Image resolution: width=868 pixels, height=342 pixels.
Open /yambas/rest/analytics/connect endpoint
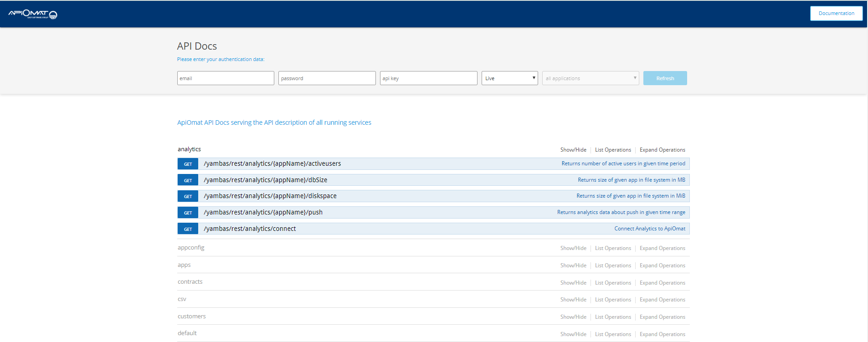tap(250, 229)
